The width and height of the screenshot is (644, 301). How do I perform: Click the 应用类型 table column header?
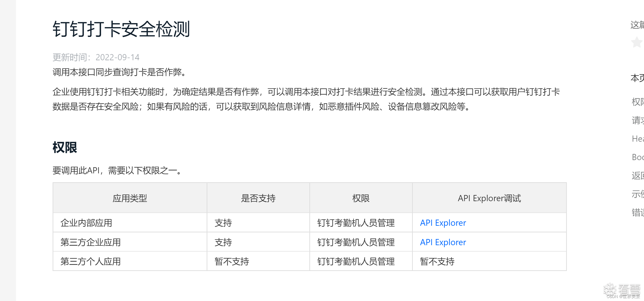(130, 198)
